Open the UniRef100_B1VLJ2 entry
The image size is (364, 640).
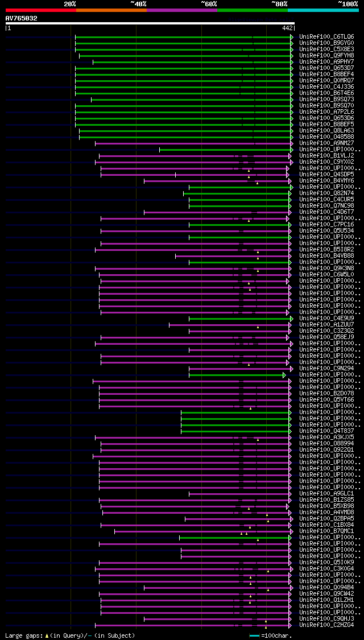(326, 155)
